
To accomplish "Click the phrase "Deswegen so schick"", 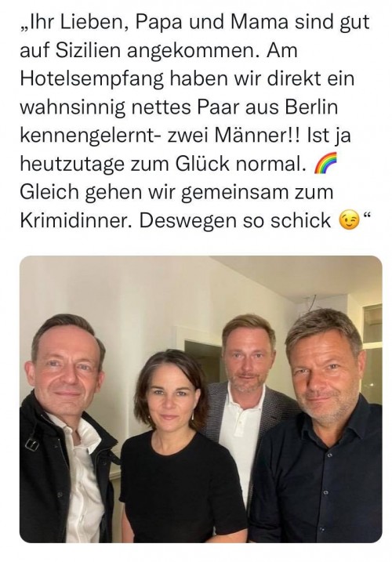I will 235,220.
